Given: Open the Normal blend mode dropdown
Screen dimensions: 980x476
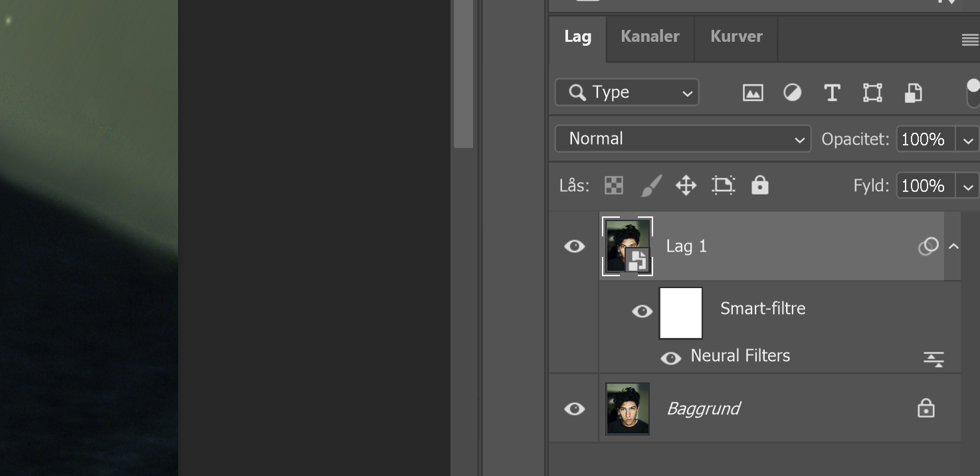Looking at the screenshot, I should click(682, 139).
